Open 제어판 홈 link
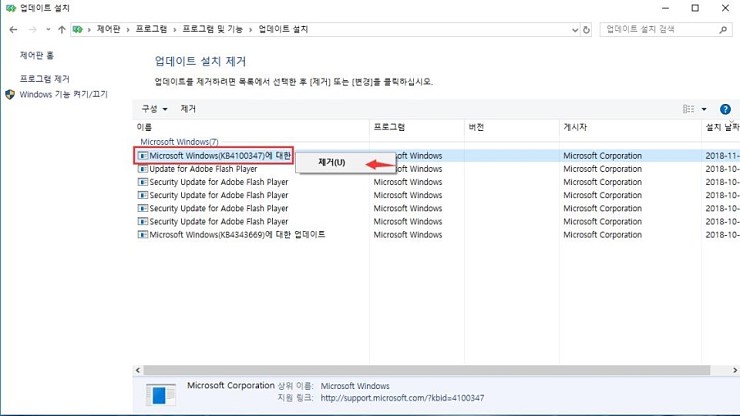This screenshot has height=416, width=740. click(37, 55)
